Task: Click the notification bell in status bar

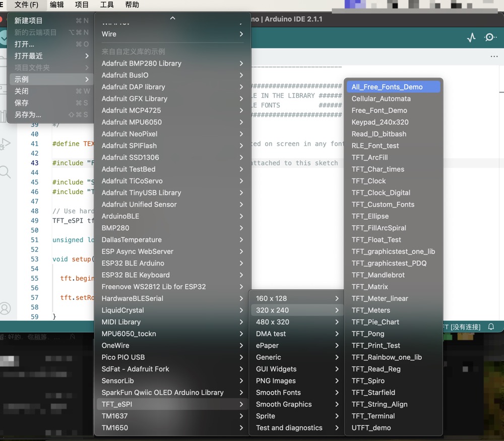Action: point(491,327)
